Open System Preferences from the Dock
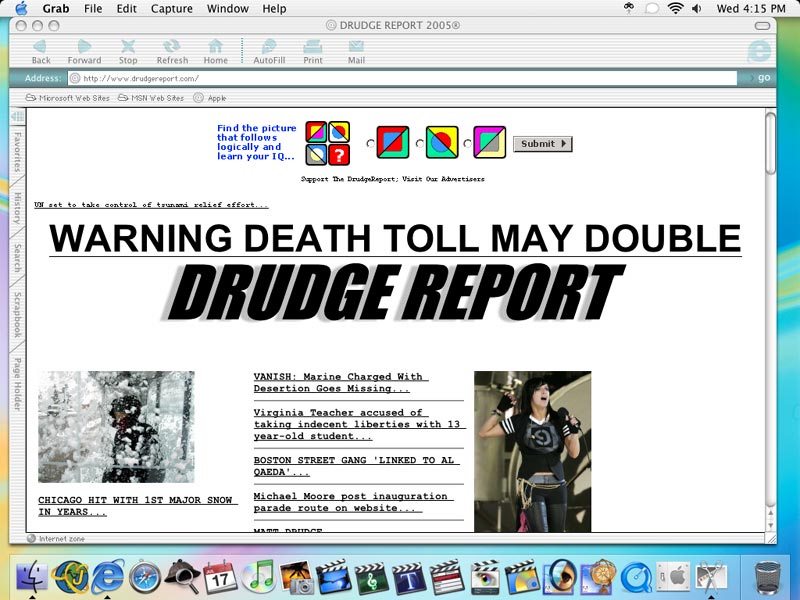 (673, 577)
